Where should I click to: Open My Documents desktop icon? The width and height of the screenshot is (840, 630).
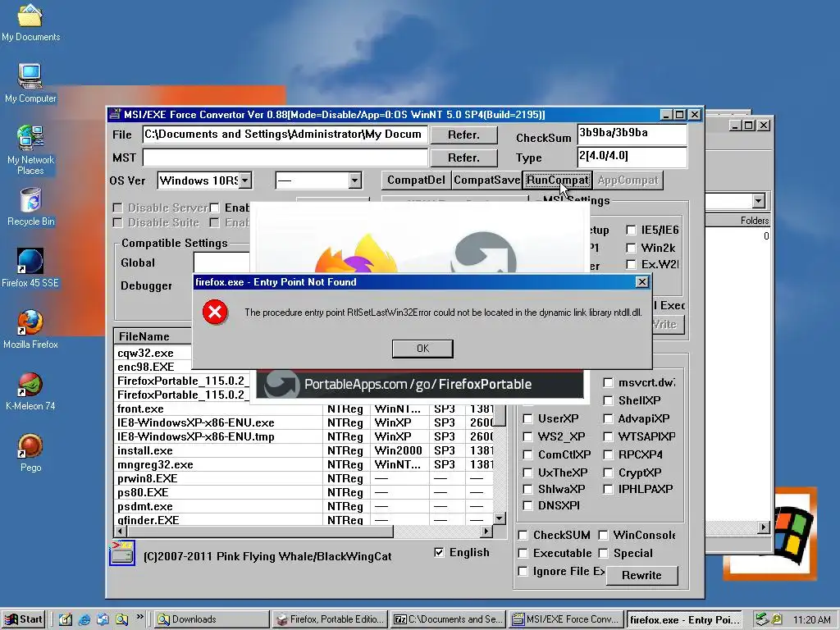pyautogui.click(x=30, y=22)
